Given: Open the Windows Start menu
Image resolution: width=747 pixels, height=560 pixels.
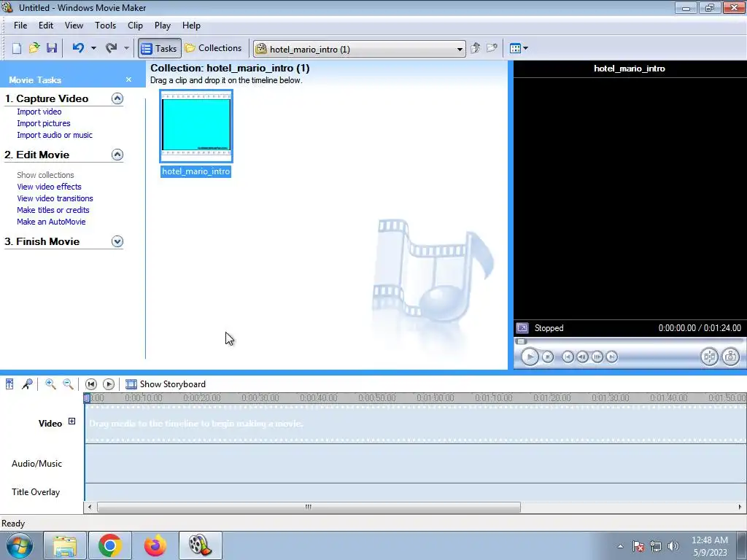Looking at the screenshot, I should (19, 545).
